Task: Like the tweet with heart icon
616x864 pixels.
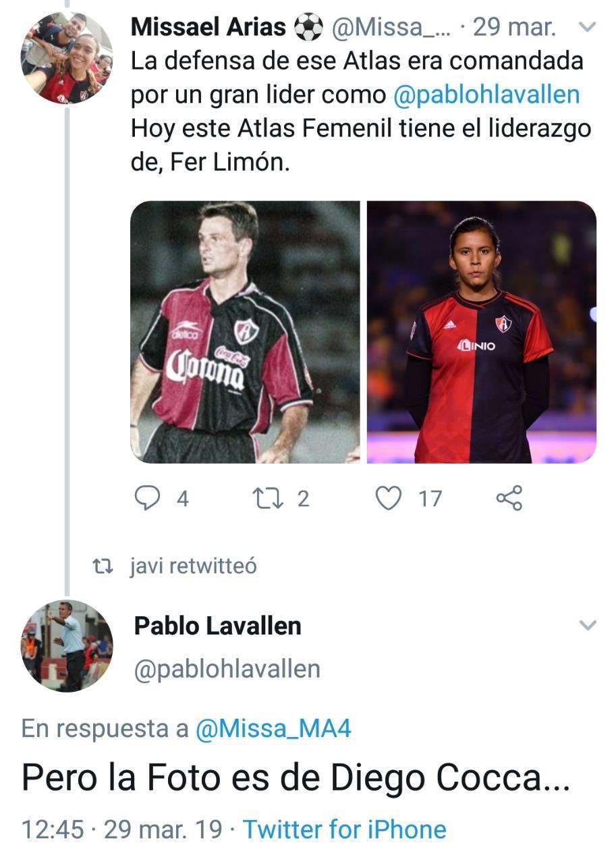Action: pyautogui.click(x=388, y=498)
